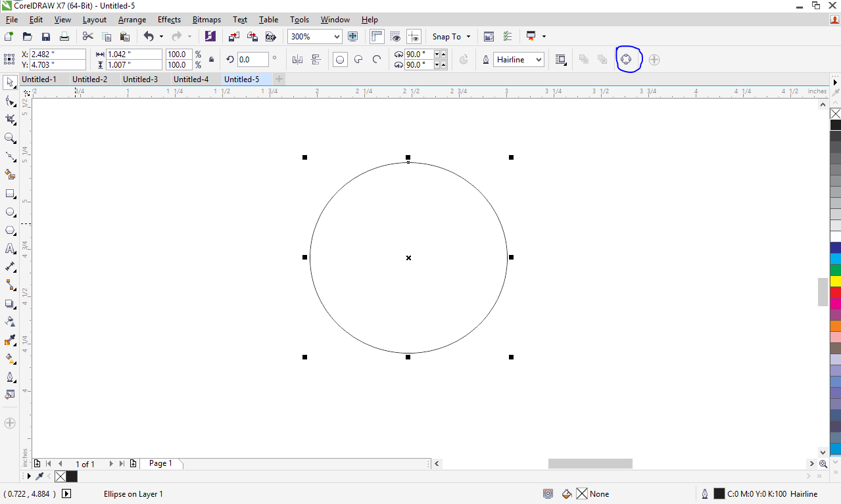Pick the yellow swatch in color palette
This screenshot has width=841, height=504.
tap(835, 281)
